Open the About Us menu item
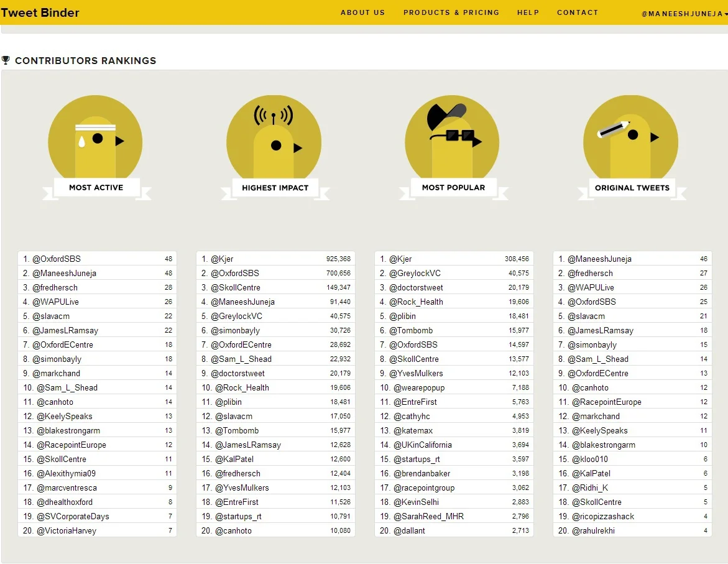The height and width of the screenshot is (564, 728). (362, 12)
